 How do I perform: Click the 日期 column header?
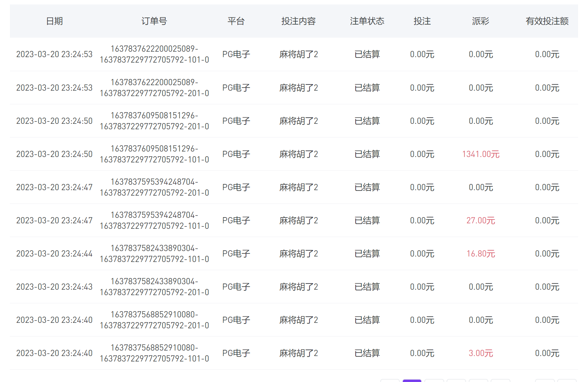point(54,21)
